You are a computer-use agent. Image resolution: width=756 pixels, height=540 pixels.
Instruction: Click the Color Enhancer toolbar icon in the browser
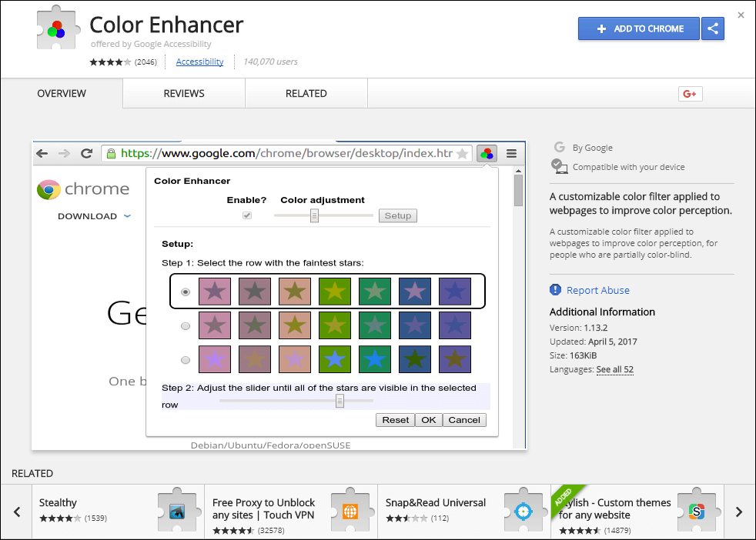(487, 154)
